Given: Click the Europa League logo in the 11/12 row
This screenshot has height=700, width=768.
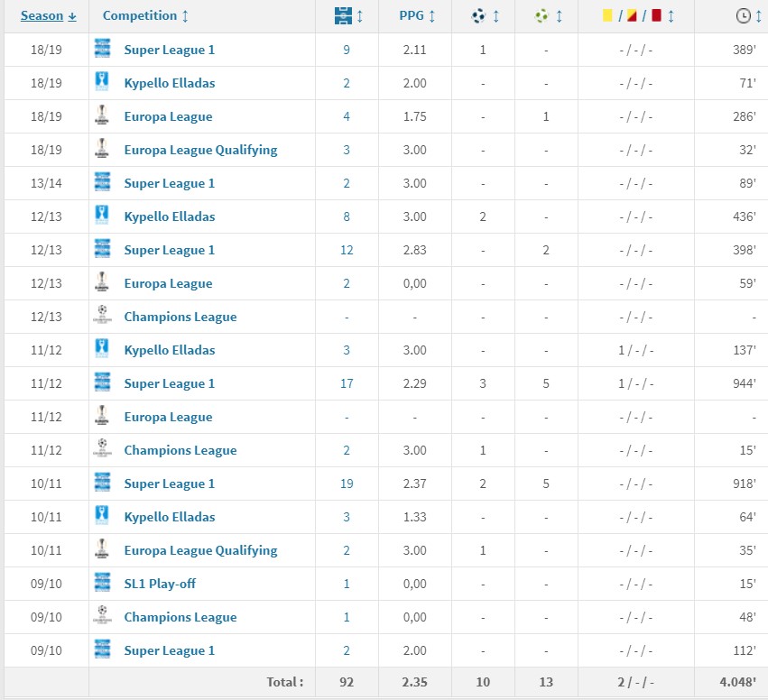Looking at the screenshot, I should pyautogui.click(x=102, y=416).
